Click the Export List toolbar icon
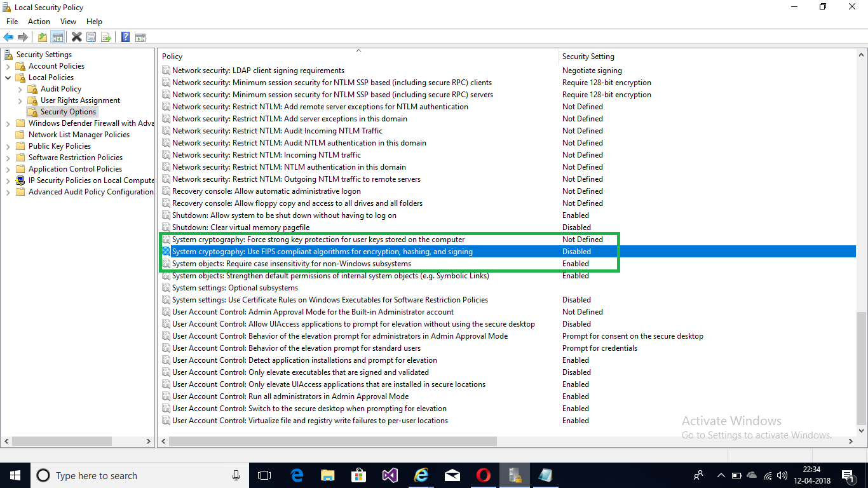 (x=106, y=36)
